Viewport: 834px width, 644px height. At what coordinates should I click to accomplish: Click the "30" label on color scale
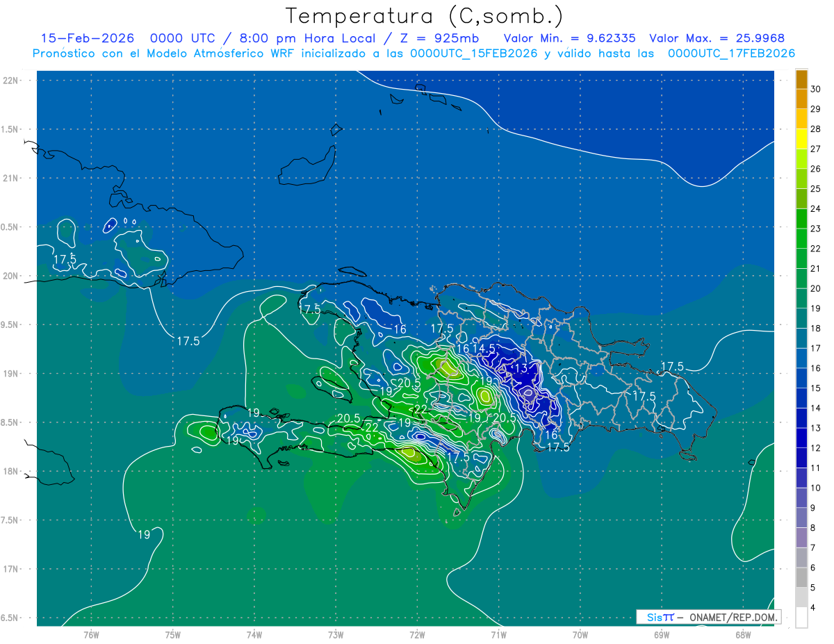815,89
